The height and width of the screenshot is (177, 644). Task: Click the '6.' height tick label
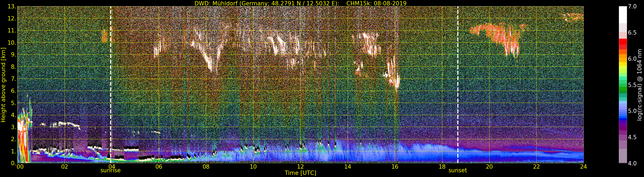coord(13,91)
